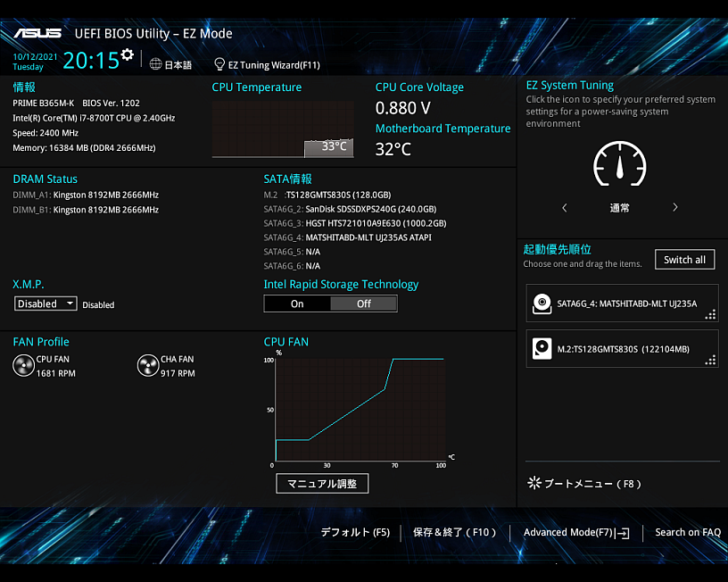This screenshot has width=728, height=582.
Task: Click SATA6G_3: HGST HTS721010A9E630 row
Action: [x=355, y=223]
